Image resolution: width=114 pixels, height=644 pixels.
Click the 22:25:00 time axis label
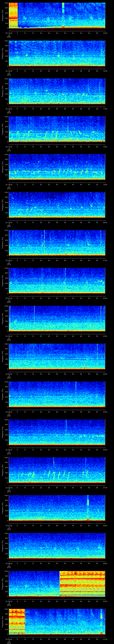click(9, 450)
